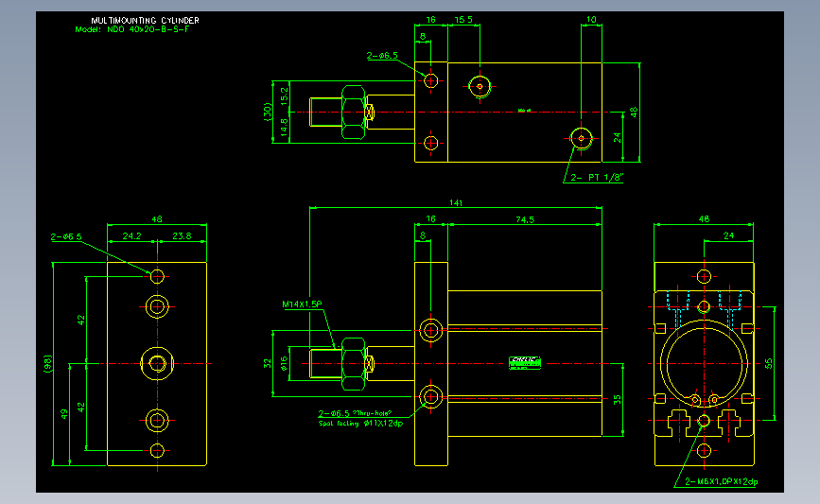Click the M14X1.5P thread callout

[302, 304]
